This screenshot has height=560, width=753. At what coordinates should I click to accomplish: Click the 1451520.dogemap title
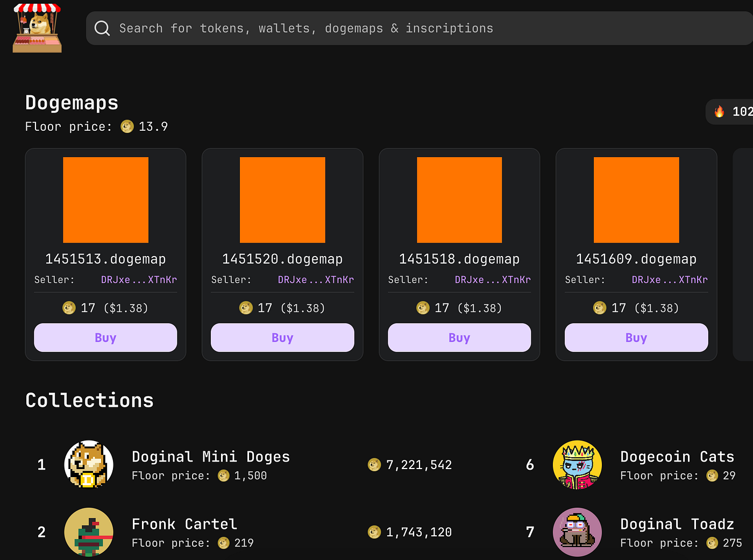tap(282, 259)
